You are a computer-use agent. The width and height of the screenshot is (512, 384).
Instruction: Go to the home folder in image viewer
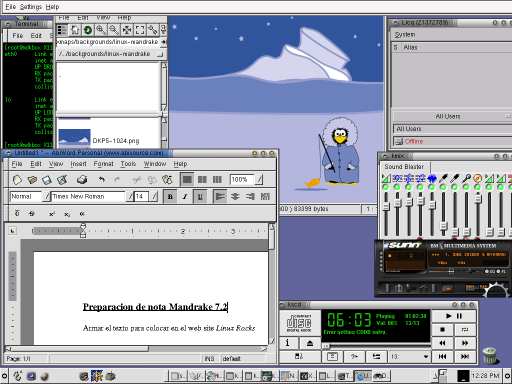click(75, 30)
